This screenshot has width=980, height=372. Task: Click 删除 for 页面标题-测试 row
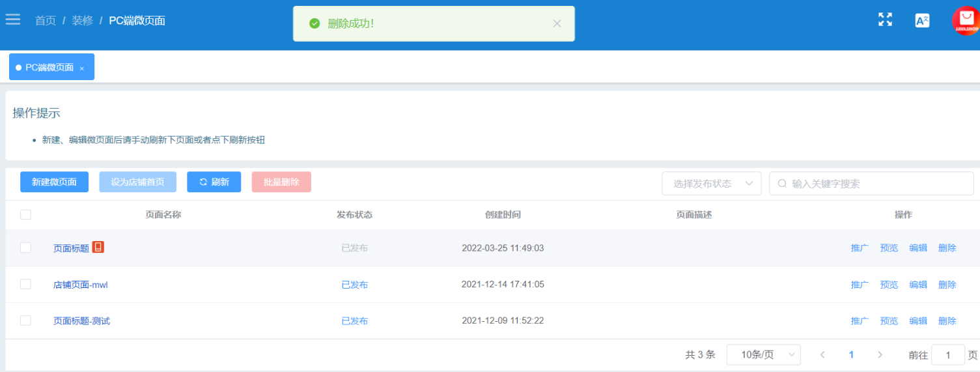pyautogui.click(x=947, y=321)
